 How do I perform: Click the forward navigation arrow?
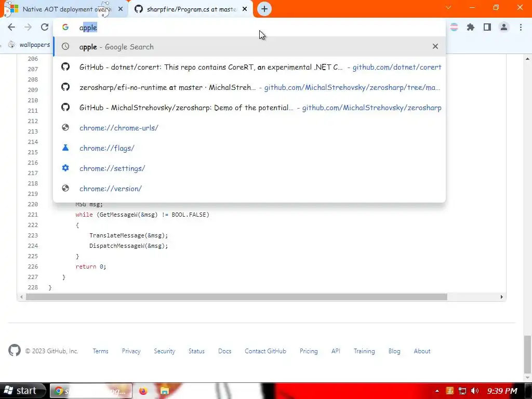(28, 27)
